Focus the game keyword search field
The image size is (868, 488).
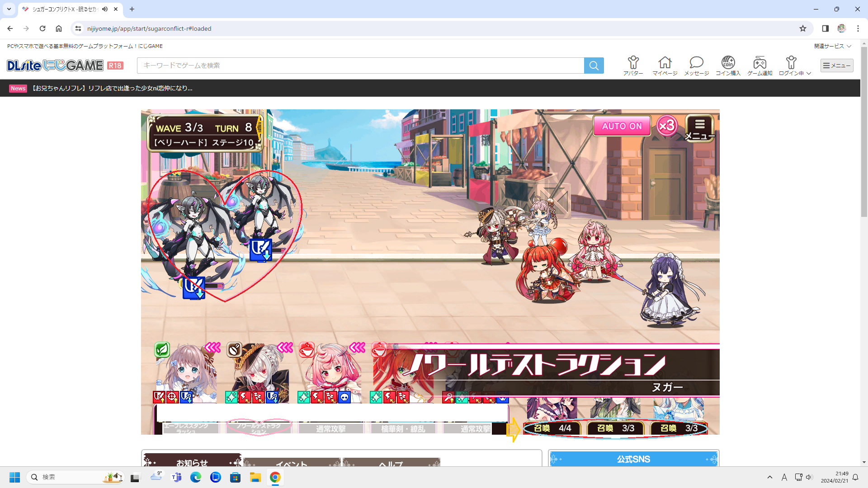(x=360, y=66)
